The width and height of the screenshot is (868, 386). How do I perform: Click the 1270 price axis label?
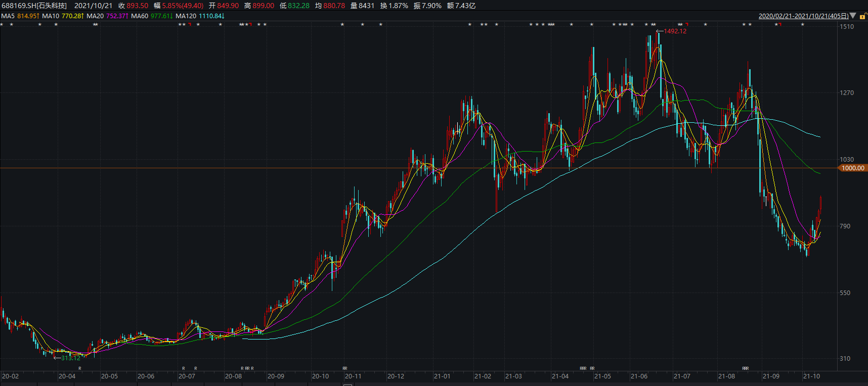(846, 93)
